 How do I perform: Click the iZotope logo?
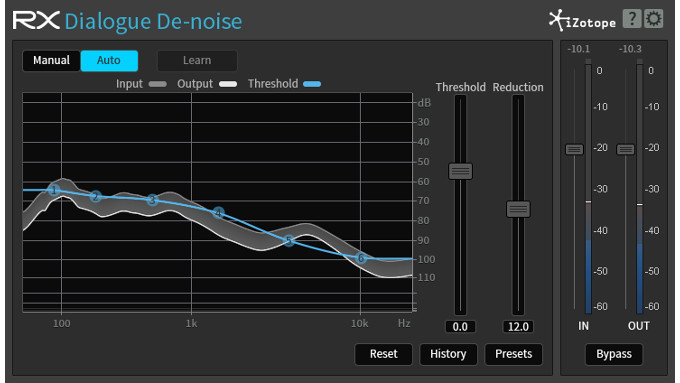coord(582,20)
